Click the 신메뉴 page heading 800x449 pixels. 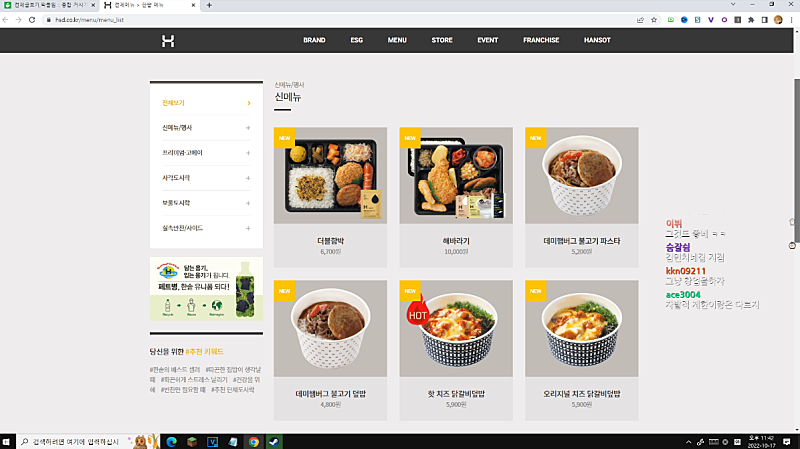coord(288,97)
